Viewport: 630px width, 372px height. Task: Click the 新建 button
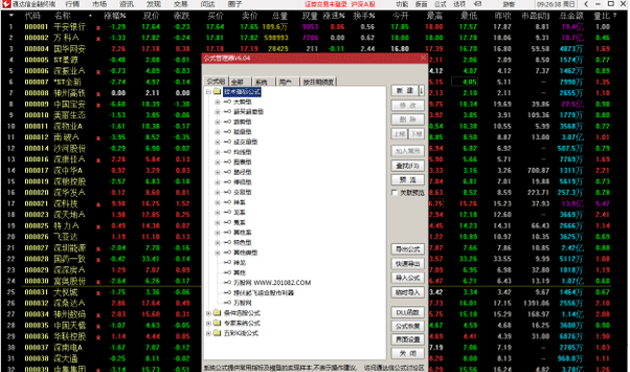pyautogui.click(x=405, y=90)
